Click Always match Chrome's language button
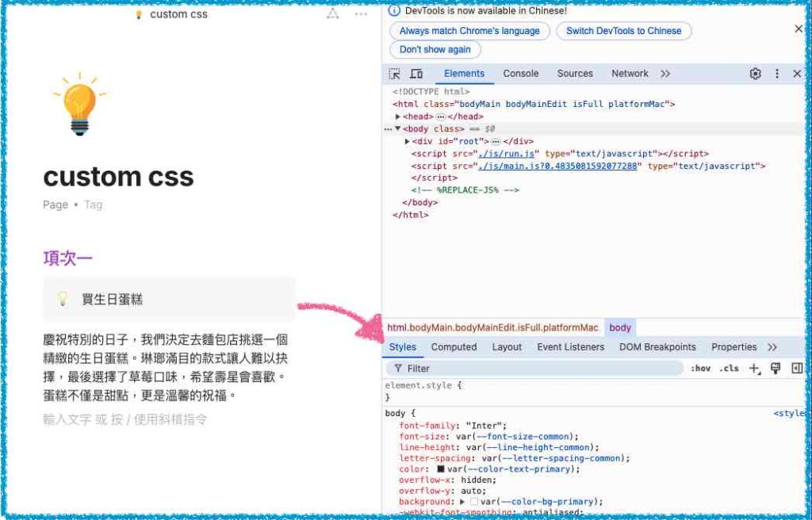Screen dimensions: 812x520 (x=469, y=31)
